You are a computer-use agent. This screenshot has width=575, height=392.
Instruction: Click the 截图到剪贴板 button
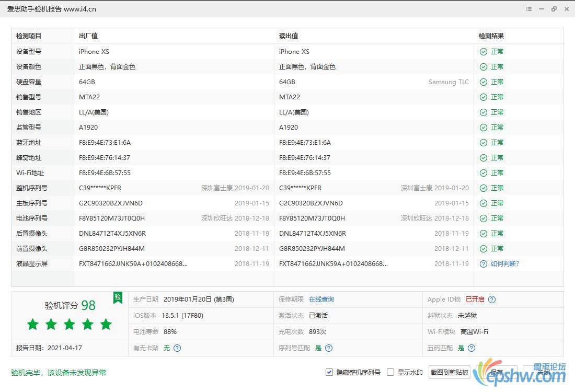point(449,372)
